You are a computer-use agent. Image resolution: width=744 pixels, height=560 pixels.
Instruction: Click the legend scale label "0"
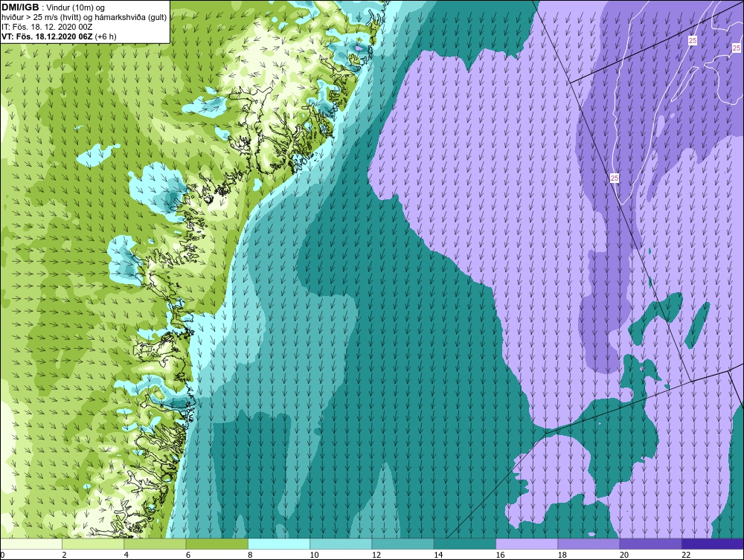click(x=2, y=555)
